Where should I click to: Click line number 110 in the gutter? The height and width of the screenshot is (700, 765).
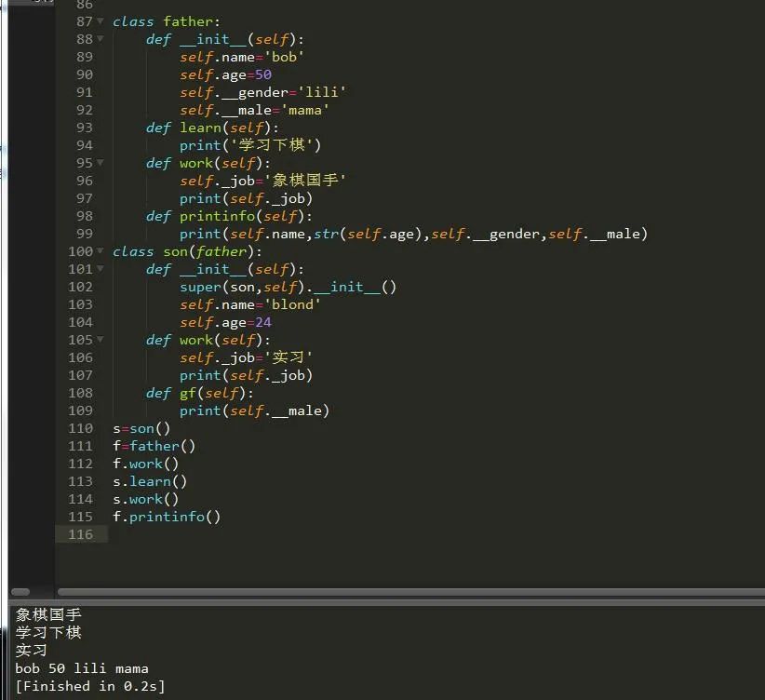80,428
